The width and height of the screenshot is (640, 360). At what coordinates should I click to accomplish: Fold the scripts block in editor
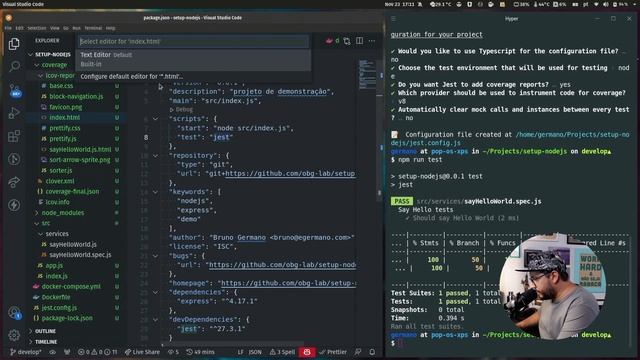point(156,119)
